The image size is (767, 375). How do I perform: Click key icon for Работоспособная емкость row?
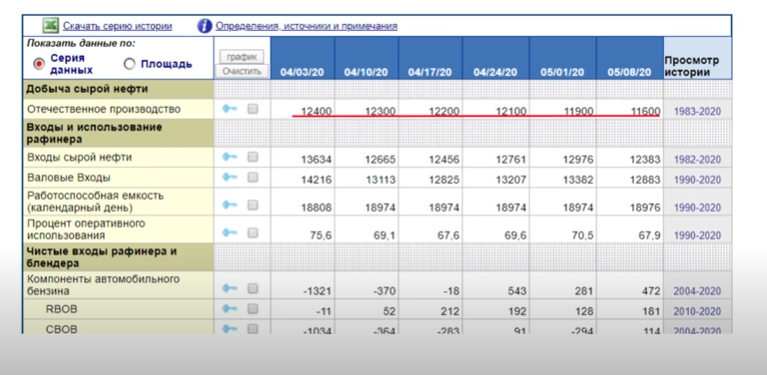point(229,205)
